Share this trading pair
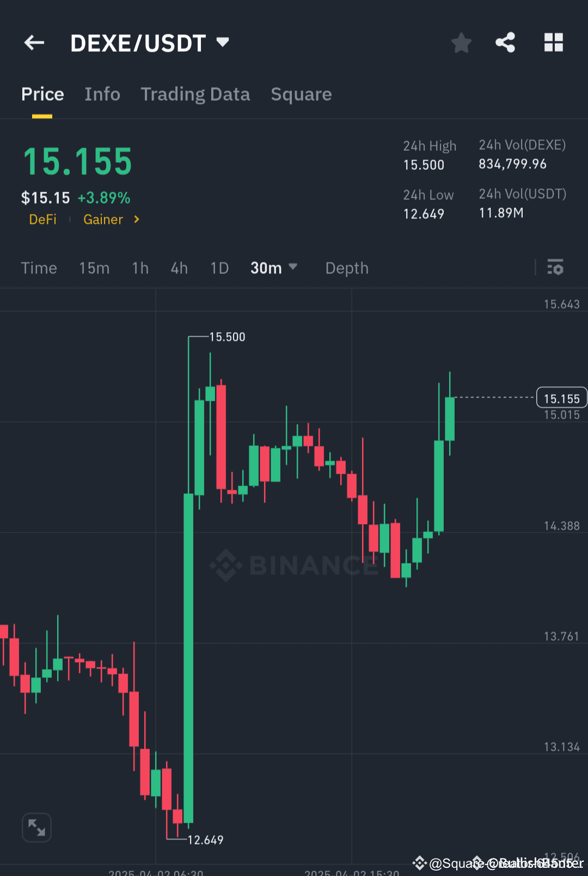 505,42
